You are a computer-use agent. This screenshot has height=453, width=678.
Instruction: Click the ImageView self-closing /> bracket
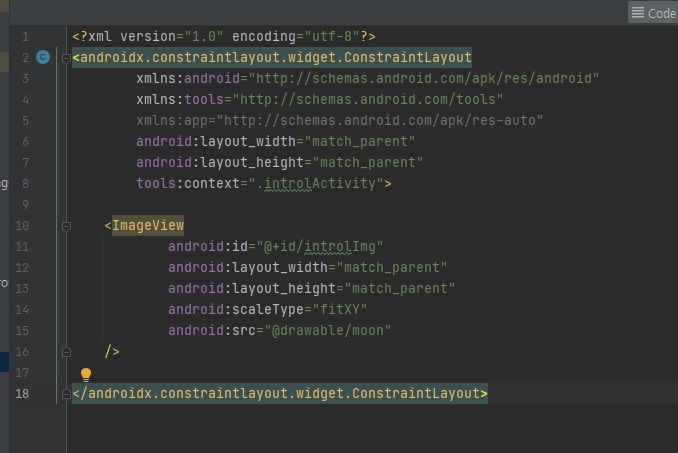[112, 351]
